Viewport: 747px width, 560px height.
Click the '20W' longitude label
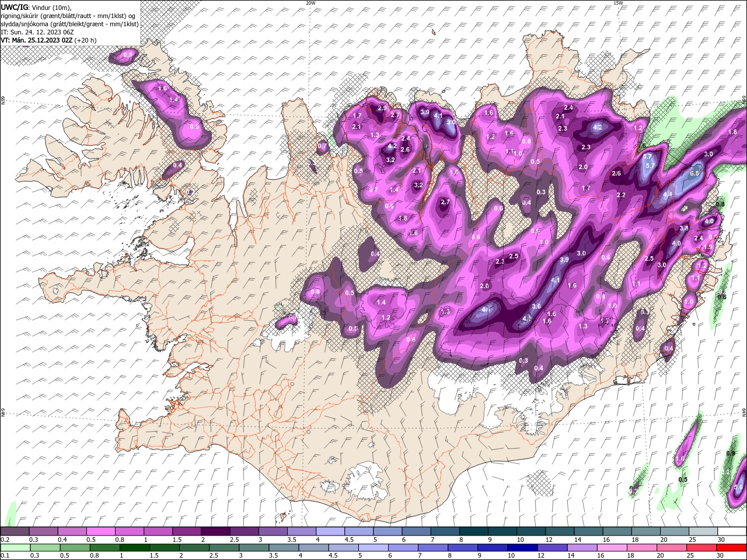pyautogui.click(x=310, y=3)
